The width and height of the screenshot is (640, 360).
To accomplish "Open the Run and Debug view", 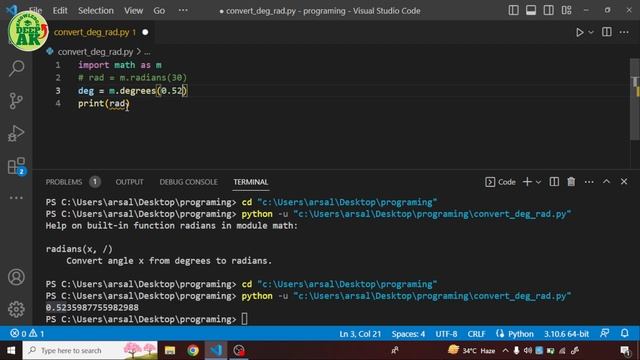I will (16, 133).
